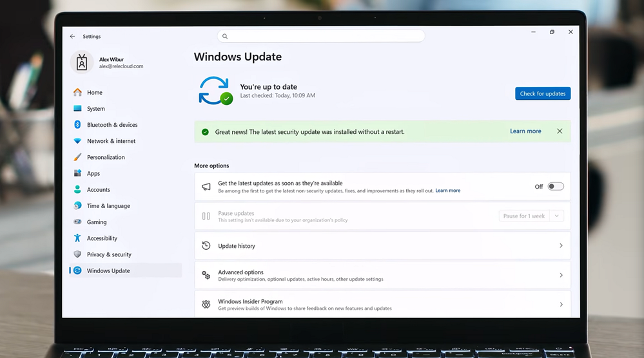Select the Network & internet wifi icon
This screenshot has height=358, width=644.
[77, 140]
